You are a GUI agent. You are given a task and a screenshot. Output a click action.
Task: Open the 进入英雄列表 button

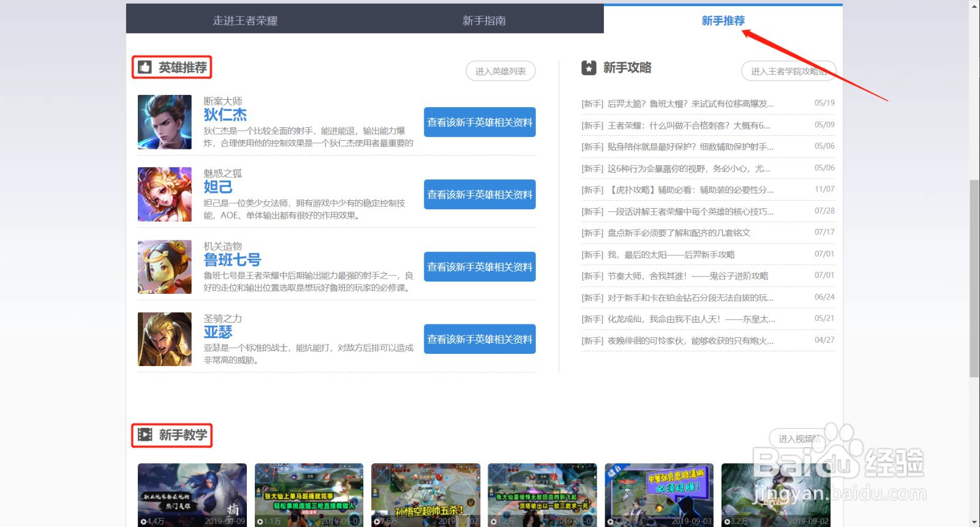[x=500, y=71]
